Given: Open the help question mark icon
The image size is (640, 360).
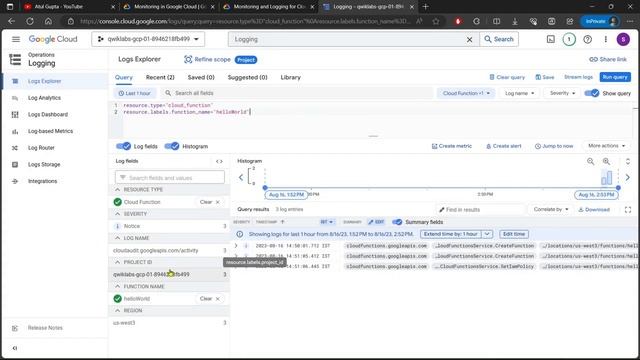Looking at the screenshot, I should pos(587,39).
